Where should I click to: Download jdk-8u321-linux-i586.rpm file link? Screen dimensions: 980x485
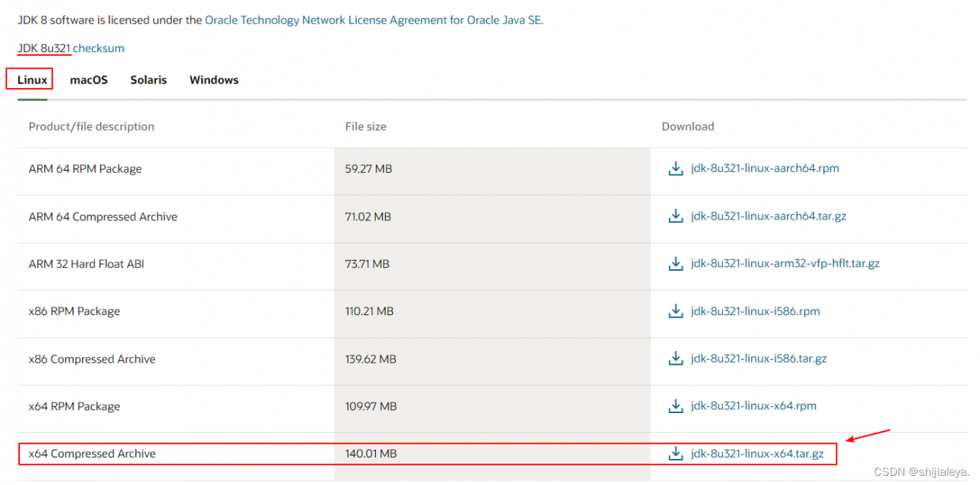pos(755,311)
